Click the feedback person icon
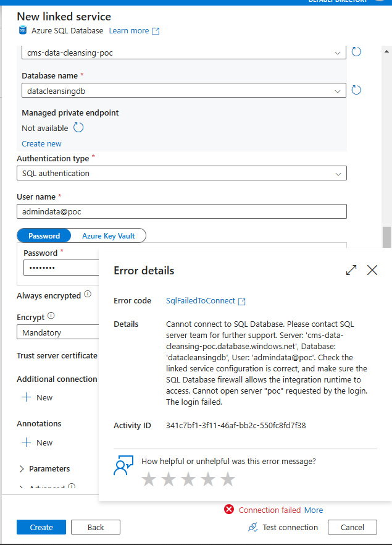Screen dimensions: 392x545 123,465
